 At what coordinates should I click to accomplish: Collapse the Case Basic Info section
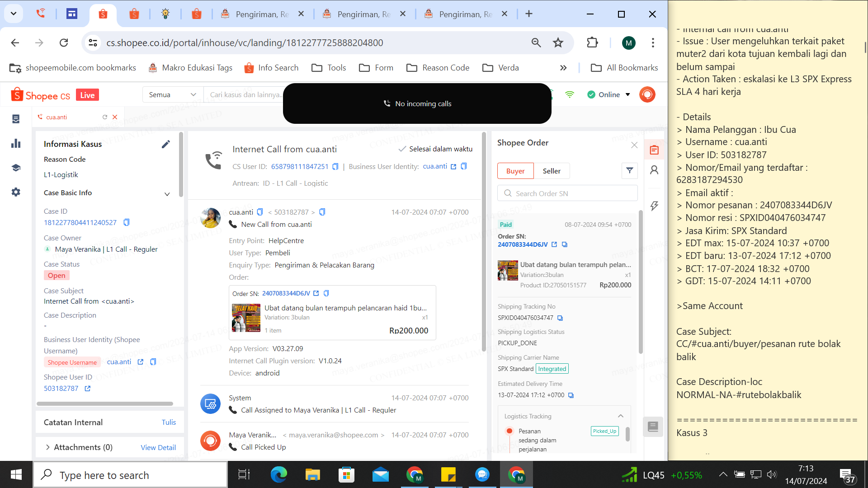pos(167,194)
